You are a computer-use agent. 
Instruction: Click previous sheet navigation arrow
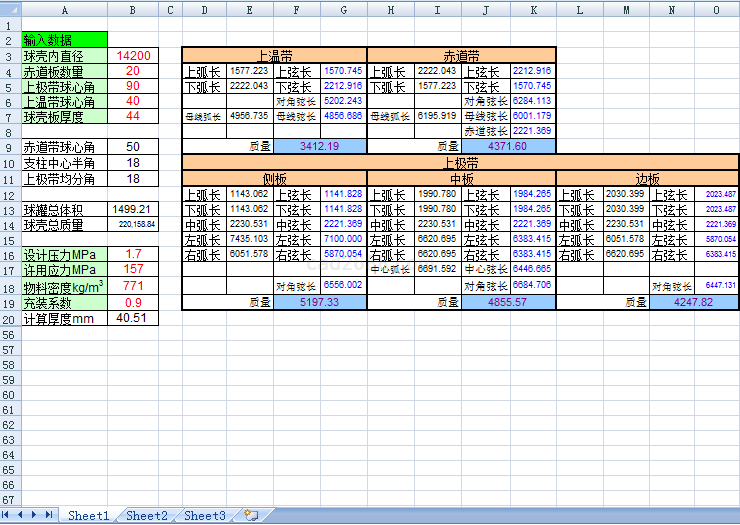pyautogui.click(x=22, y=515)
